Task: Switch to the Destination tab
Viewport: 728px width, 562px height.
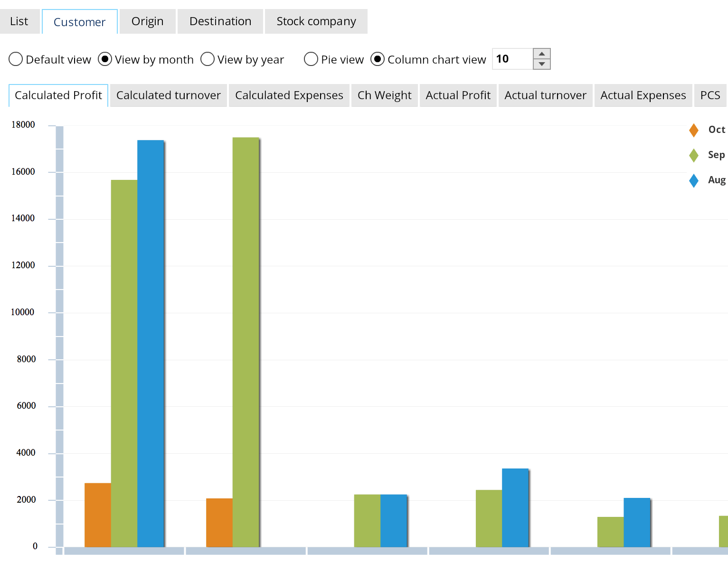Action: click(x=220, y=21)
